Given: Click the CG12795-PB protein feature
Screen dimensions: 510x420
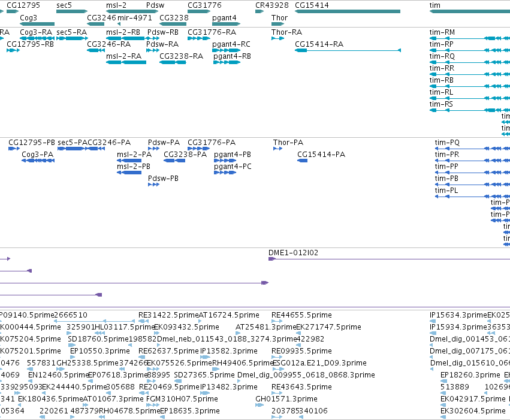Looking at the screenshot, I should pos(14,149).
